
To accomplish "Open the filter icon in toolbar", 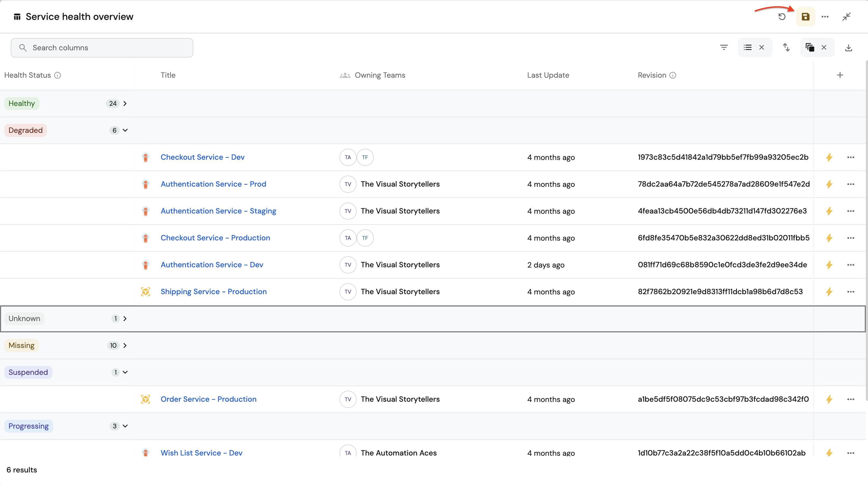I will (x=724, y=48).
